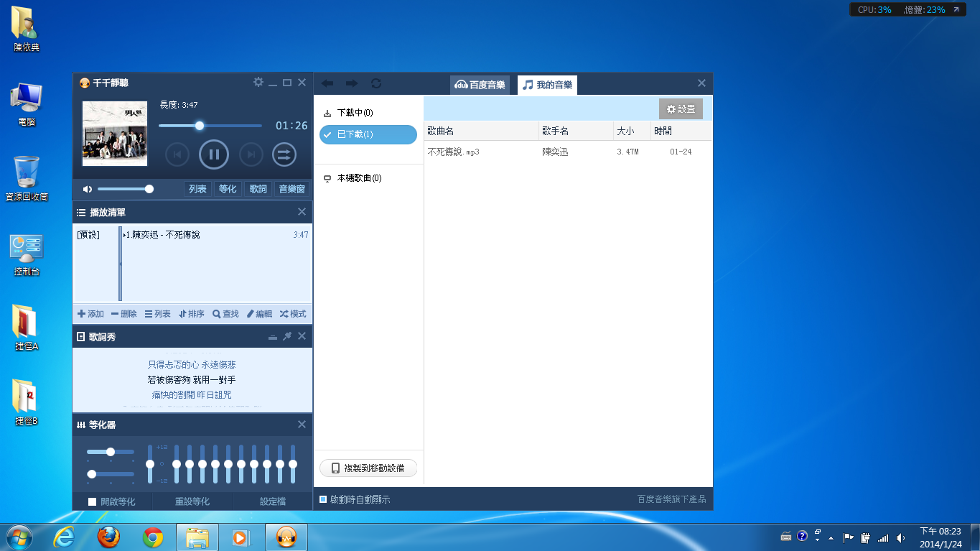
Task: Open the 排序 sort menu
Action: click(x=192, y=314)
